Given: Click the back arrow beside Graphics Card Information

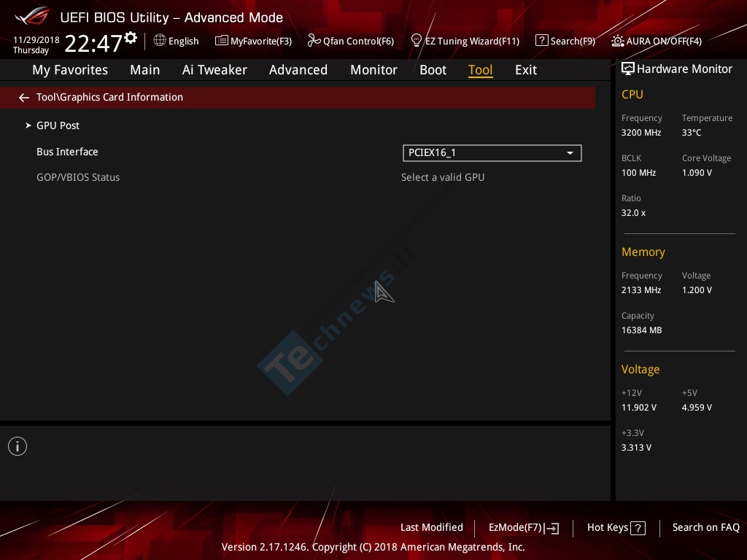Looking at the screenshot, I should [x=24, y=98].
